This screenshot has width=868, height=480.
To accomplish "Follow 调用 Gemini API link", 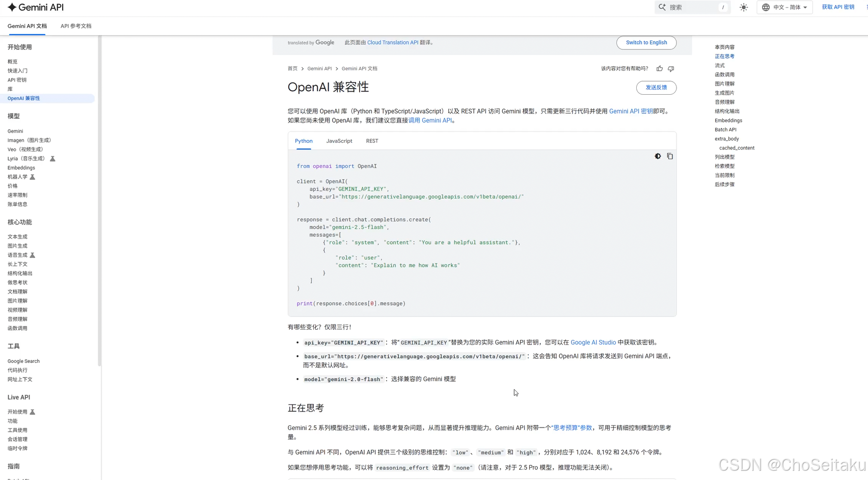I will [x=430, y=121].
